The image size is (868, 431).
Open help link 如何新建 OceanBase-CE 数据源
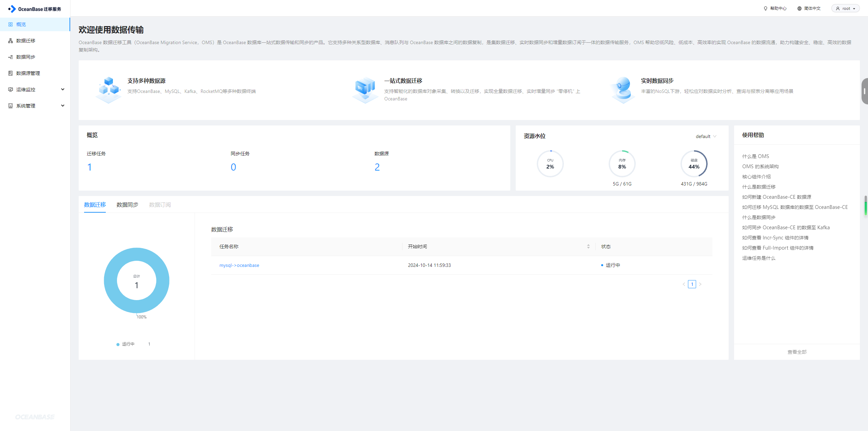pyautogui.click(x=777, y=197)
